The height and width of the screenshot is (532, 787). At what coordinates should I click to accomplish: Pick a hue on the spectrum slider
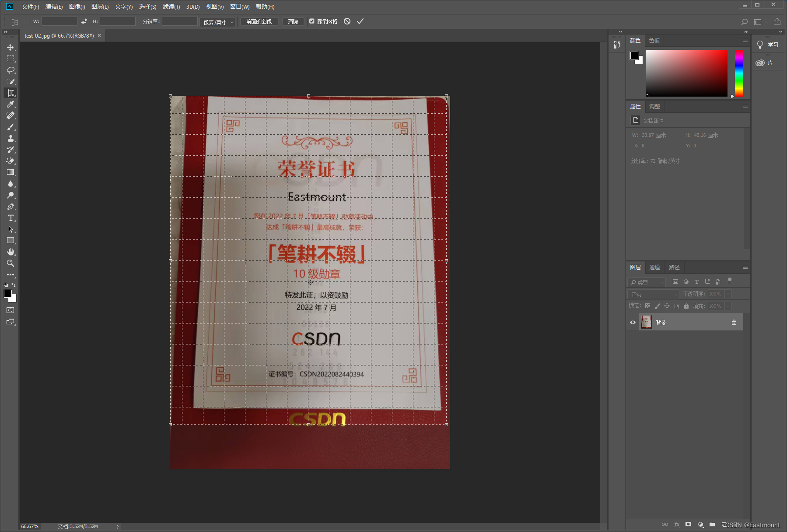tap(739, 73)
